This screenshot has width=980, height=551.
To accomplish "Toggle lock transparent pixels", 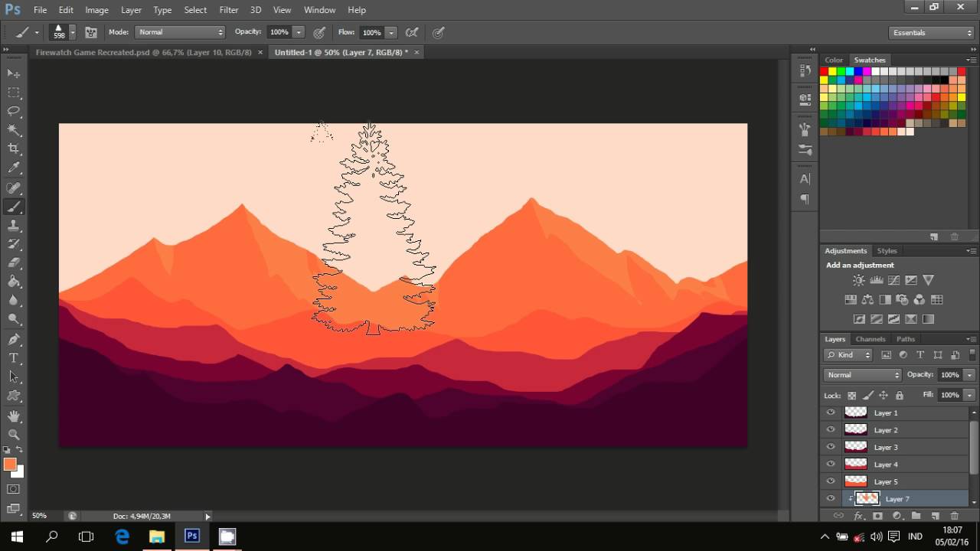I will [851, 396].
